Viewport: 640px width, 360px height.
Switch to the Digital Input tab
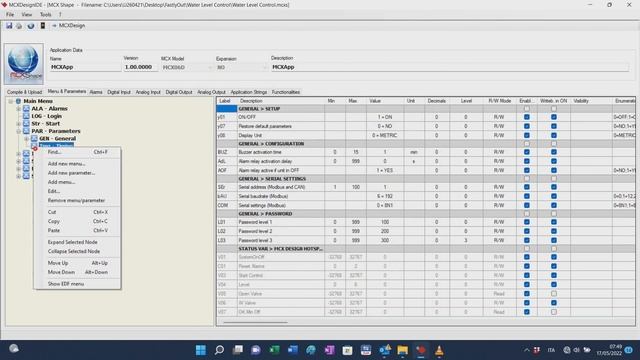coord(119,92)
